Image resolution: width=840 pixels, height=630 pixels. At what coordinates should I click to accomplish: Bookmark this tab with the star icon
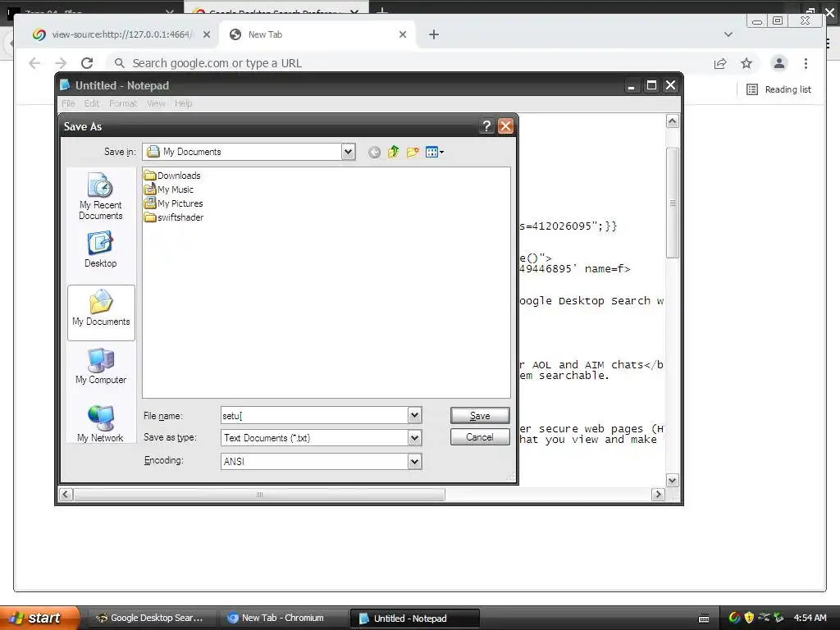pos(746,63)
